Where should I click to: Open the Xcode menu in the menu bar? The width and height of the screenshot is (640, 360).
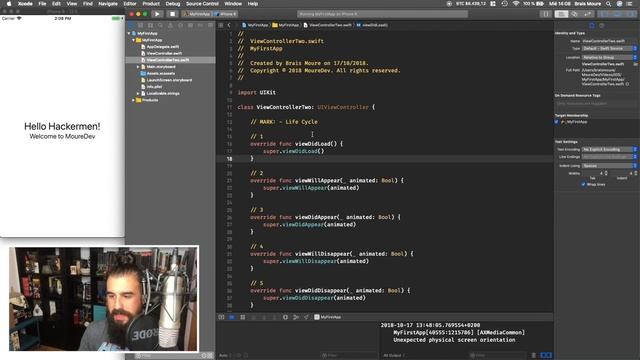click(x=25, y=4)
